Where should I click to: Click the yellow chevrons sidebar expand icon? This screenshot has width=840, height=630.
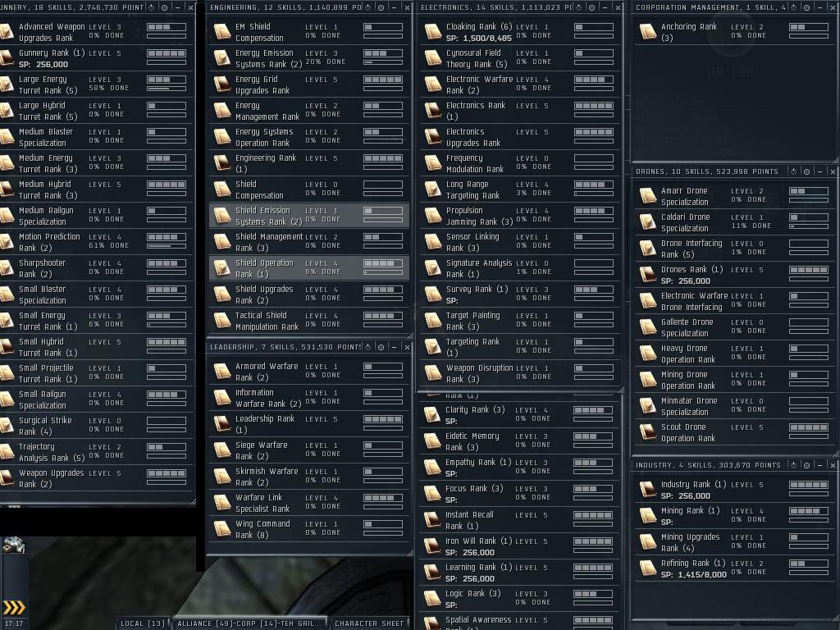click(14, 607)
